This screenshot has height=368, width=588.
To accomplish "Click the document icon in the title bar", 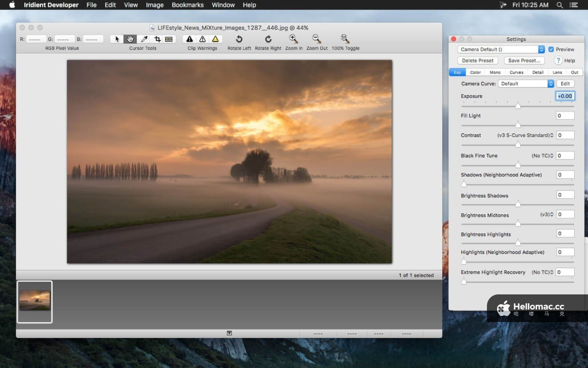I will [x=153, y=28].
